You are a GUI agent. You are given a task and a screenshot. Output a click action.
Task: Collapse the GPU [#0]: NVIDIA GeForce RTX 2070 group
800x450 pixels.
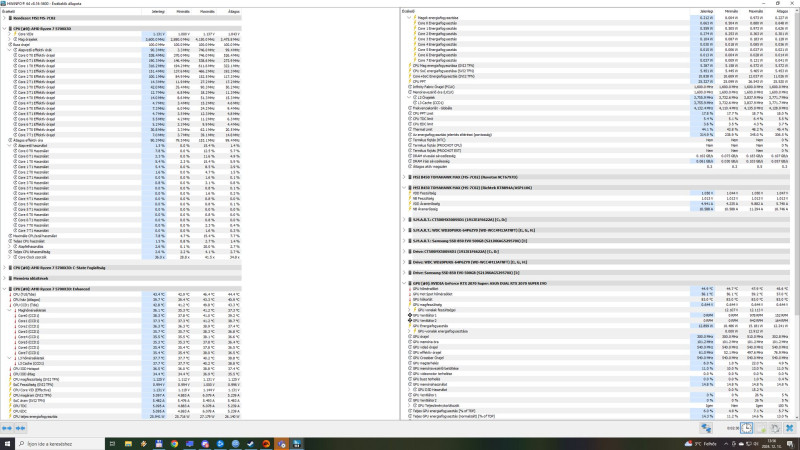tap(404, 283)
